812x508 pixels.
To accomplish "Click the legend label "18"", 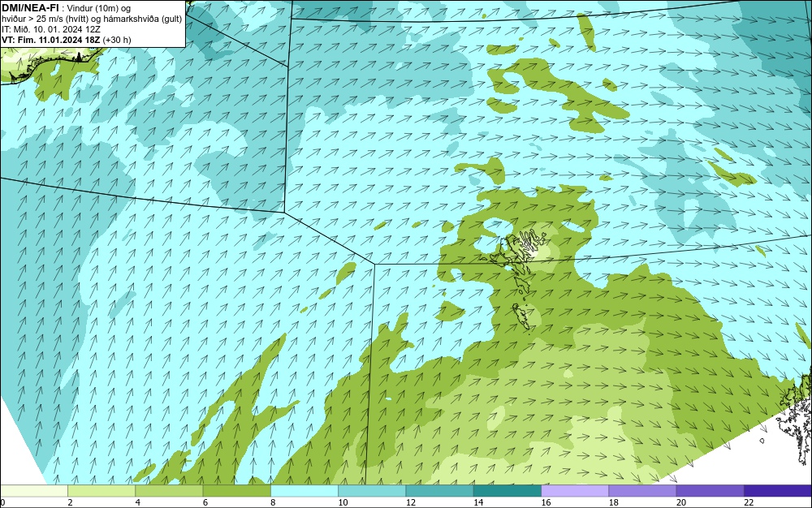I will 614,503.
